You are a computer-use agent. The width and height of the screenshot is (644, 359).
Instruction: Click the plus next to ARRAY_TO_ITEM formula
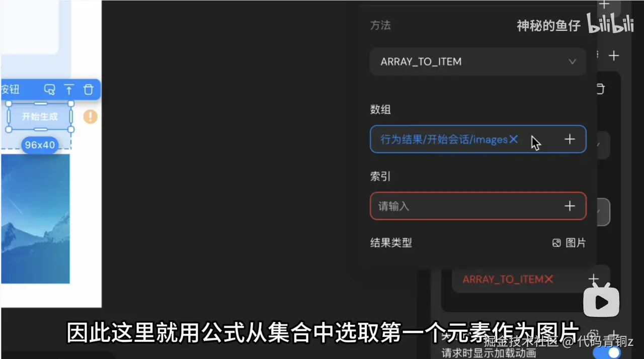[x=594, y=279]
